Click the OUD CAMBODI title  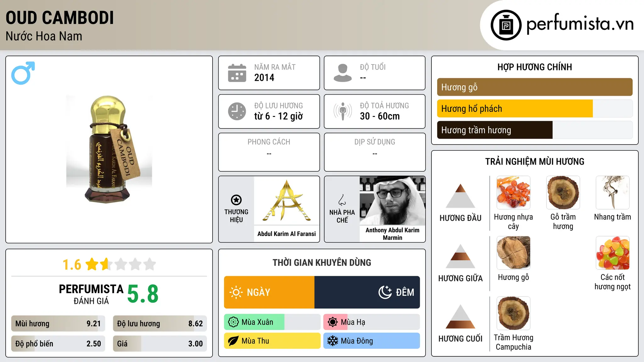[60, 18]
